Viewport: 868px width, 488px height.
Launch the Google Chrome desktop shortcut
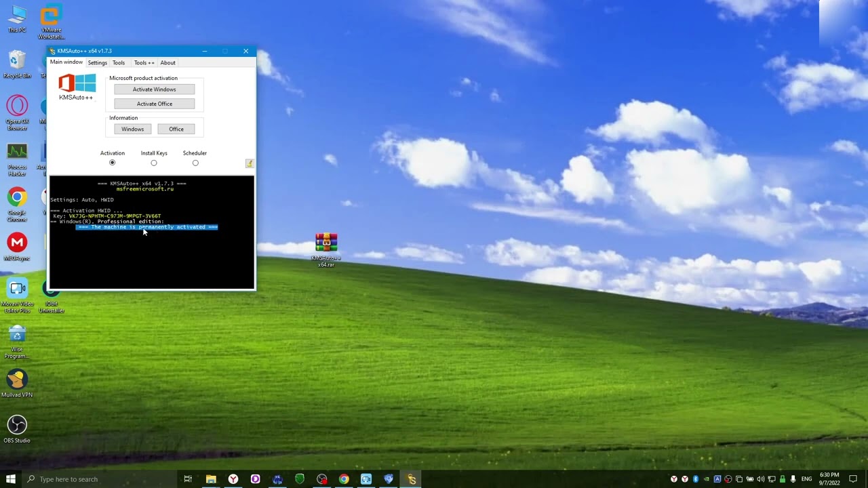pos(17,205)
